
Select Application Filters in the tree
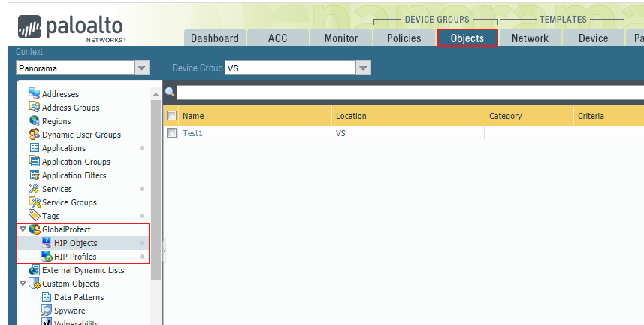pyautogui.click(x=74, y=175)
